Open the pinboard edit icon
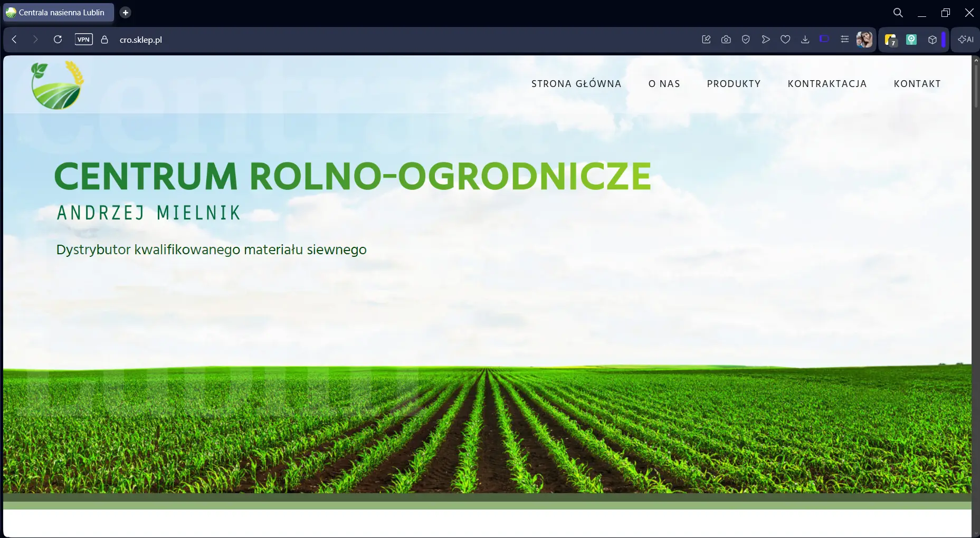 (706, 40)
